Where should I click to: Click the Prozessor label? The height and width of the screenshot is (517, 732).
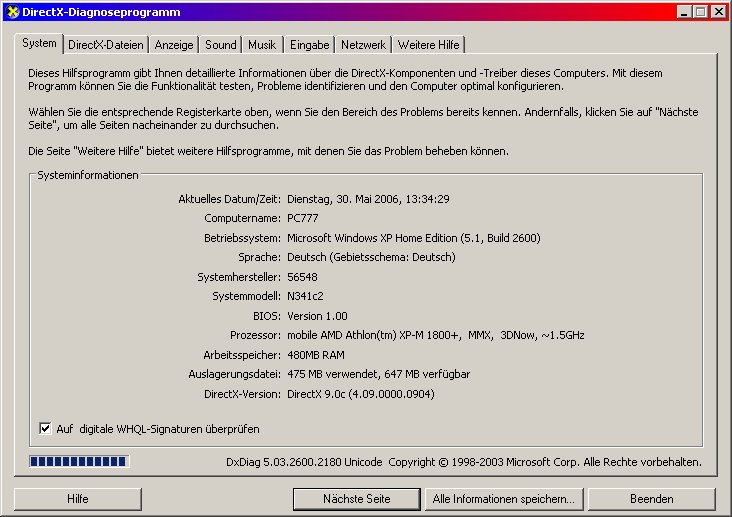(255, 335)
